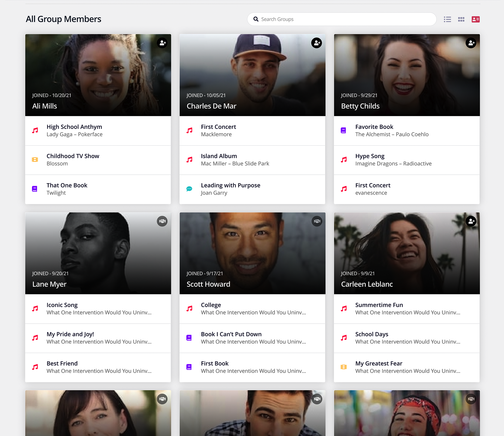Select the Scott Howard name

(208, 284)
